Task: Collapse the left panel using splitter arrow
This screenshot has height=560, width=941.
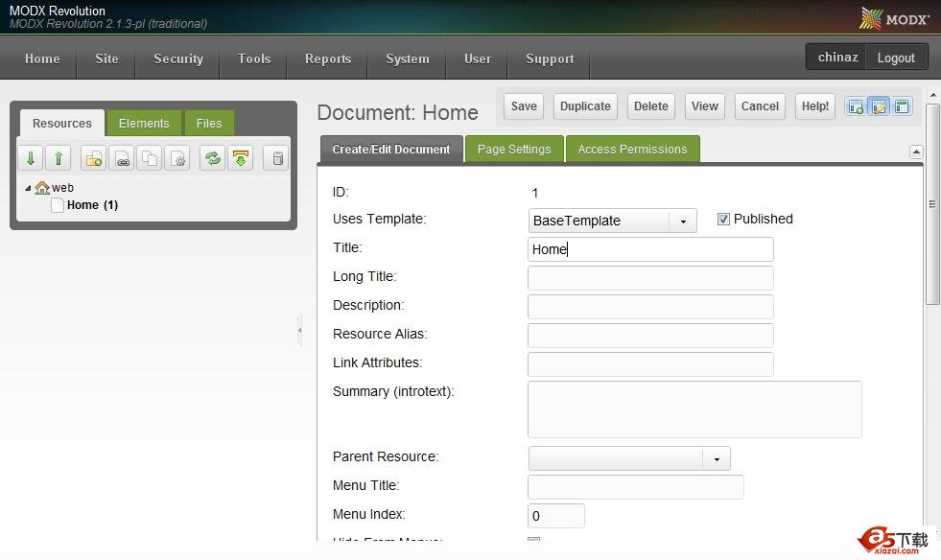Action: [299, 330]
